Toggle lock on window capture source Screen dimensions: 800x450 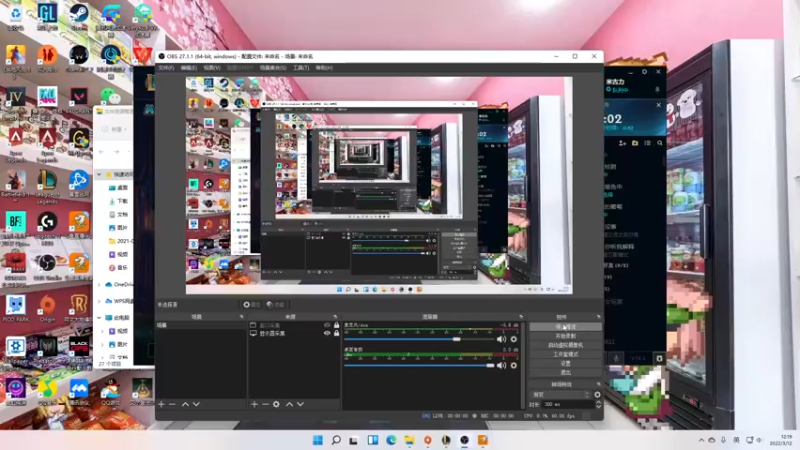point(336,325)
